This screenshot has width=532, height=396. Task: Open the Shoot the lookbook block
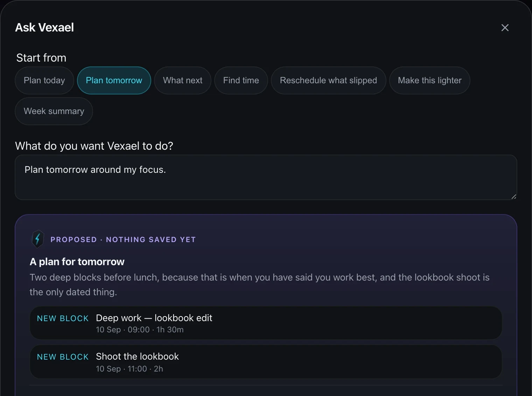[266, 362]
